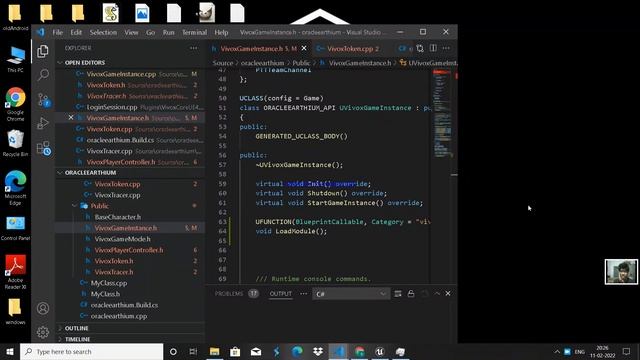Open Adobe Reader desktop shortcut
The image size is (640, 360).
pos(15,271)
